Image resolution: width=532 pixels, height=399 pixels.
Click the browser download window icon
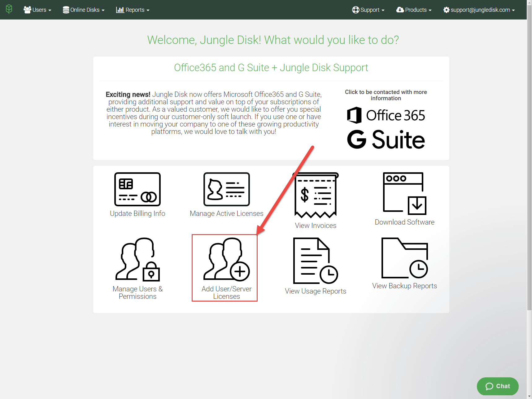click(x=405, y=194)
